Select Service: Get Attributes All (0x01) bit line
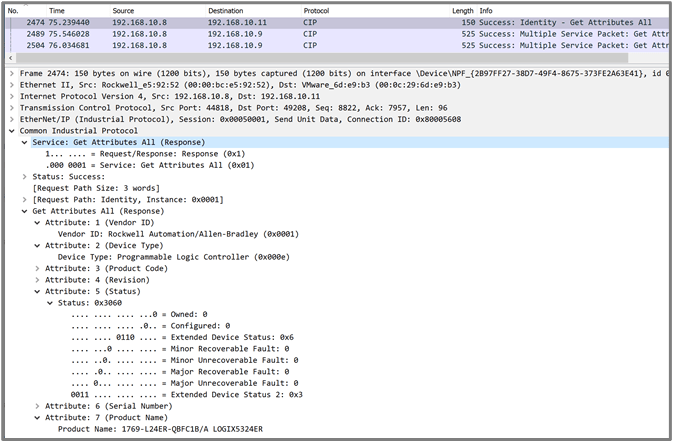This screenshot has width=674, height=442. [x=150, y=165]
